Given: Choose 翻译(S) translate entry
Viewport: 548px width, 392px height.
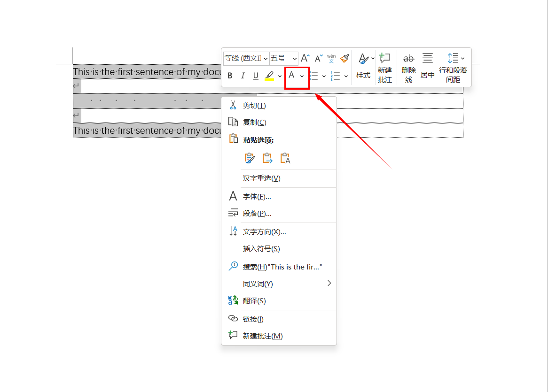Looking at the screenshot, I should 279,300.
